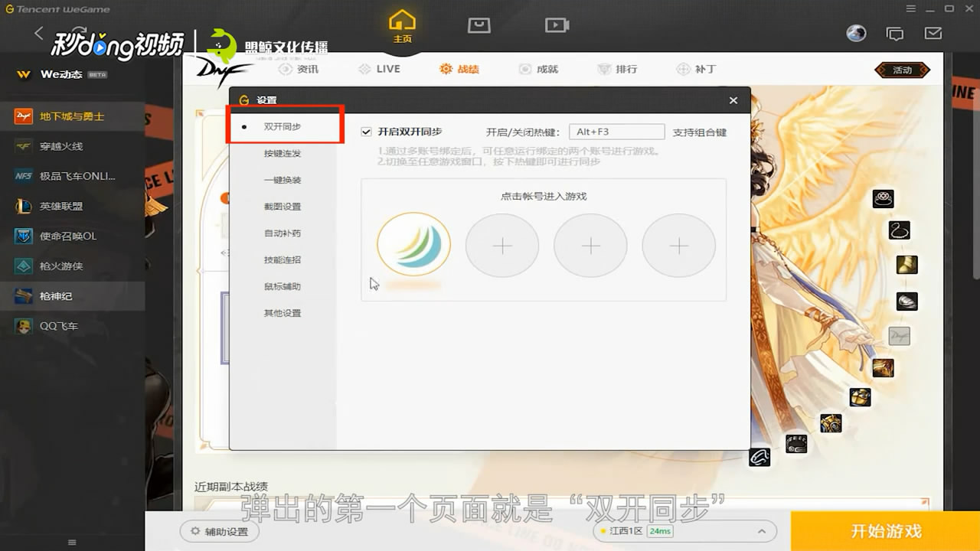Screen dimensions: 980x551
Task: Switch to the 排行 tab
Action: pyautogui.click(x=617, y=69)
